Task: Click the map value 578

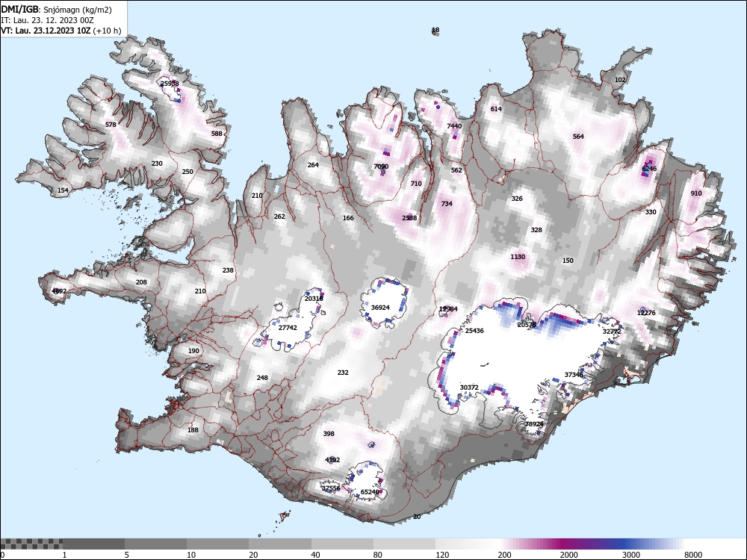Action: pyautogui.click(x=111, y=125)
